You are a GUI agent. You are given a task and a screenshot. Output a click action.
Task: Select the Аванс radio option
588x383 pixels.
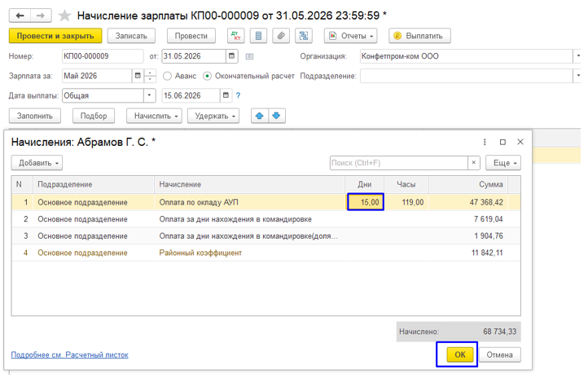pyautogui.click(x=167, y=76)
